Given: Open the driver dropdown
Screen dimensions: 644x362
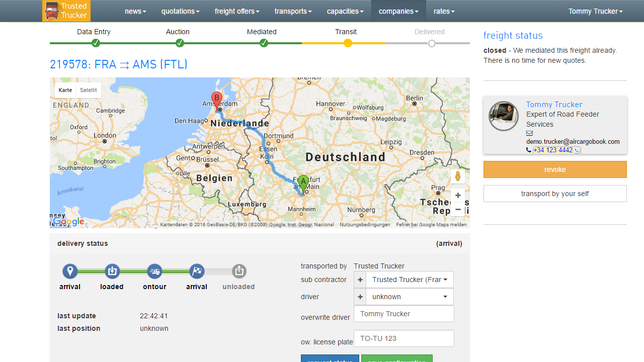Looking at the screenshot, I should coord(410,297).
